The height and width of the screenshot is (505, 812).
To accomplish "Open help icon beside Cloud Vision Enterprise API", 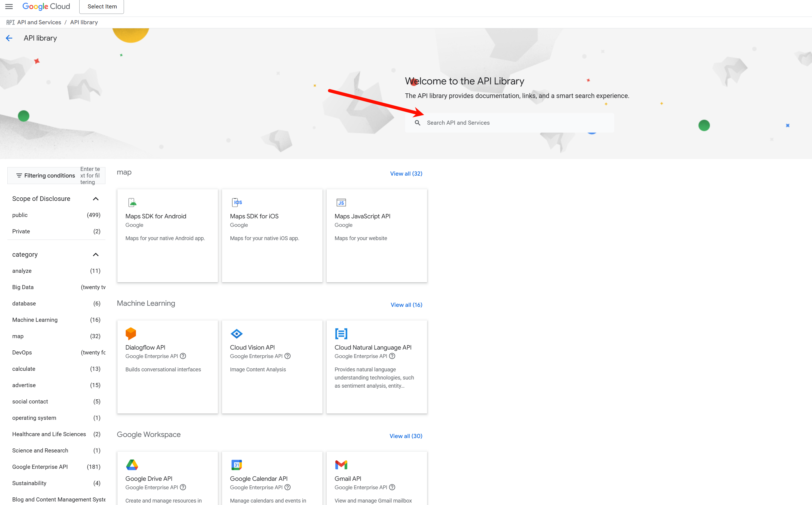I will coord(287,356).
